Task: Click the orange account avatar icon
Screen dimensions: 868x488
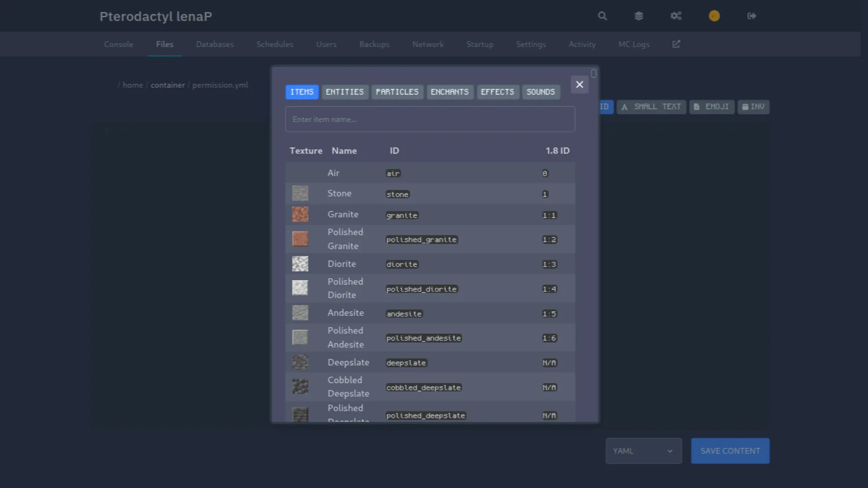Action: 714,16
